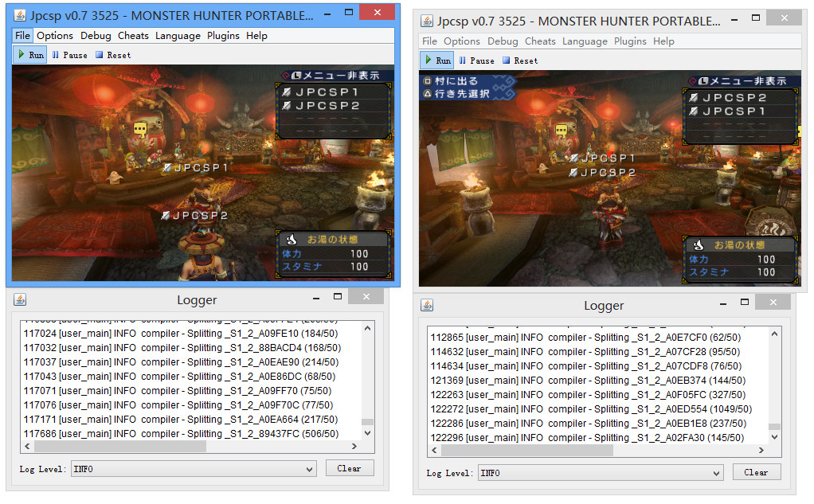Click left arrow of left Logger horizontal scrollbar
Screen dimensions: 814x504
point(27,446)
